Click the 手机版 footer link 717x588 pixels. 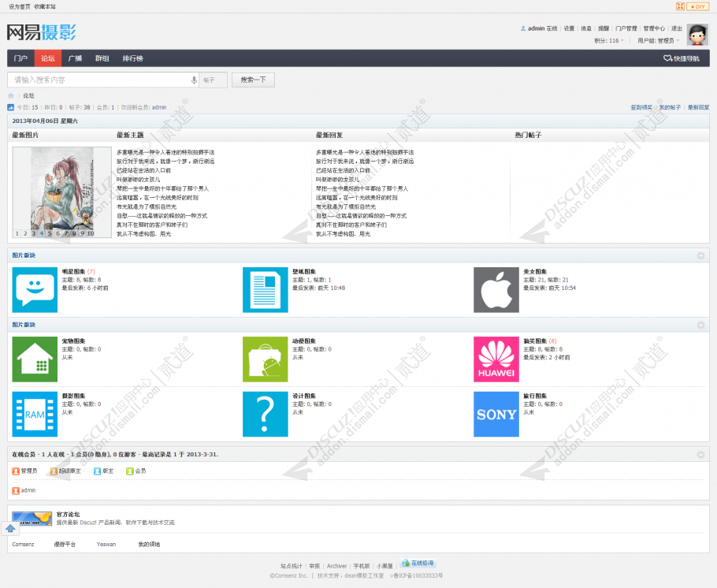pyautogui.click(x=362, y=566)
